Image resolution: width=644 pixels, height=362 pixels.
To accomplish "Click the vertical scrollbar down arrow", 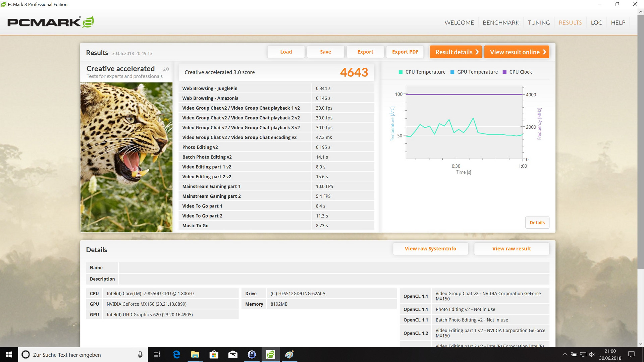I will coord(641,344).
